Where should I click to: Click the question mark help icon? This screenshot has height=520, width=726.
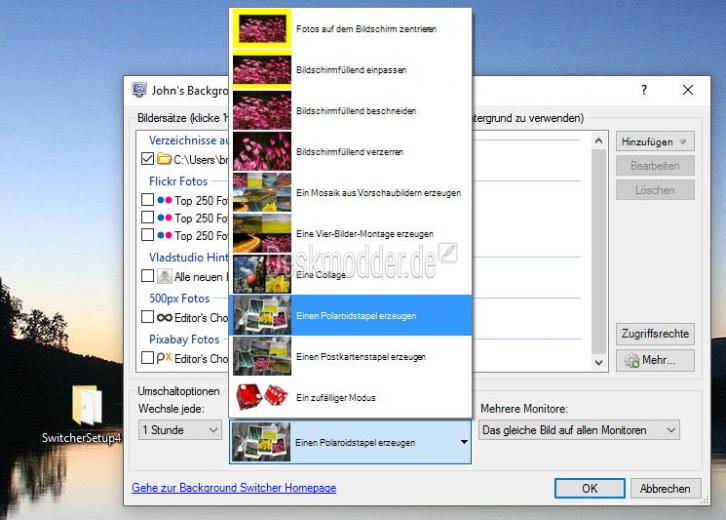pos(644,90)
